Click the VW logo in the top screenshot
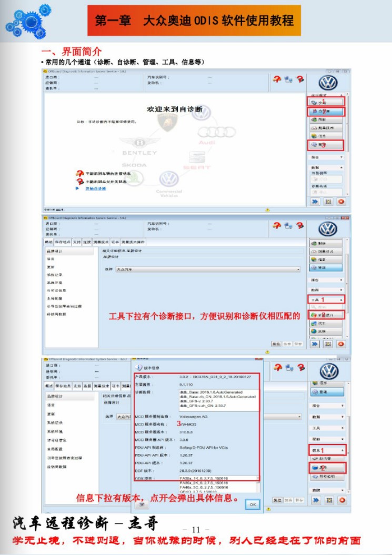This screenshot has height=555, width=392. (x=328, y=83)
